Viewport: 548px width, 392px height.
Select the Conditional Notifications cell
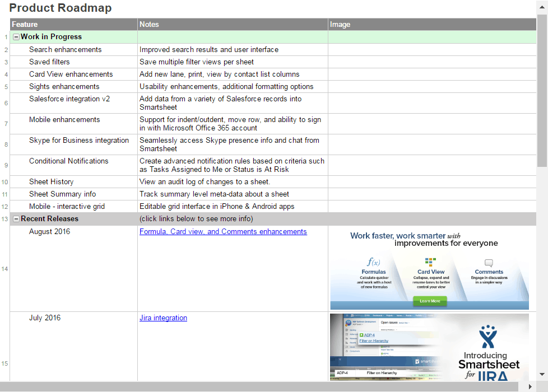tap(74, 165)
